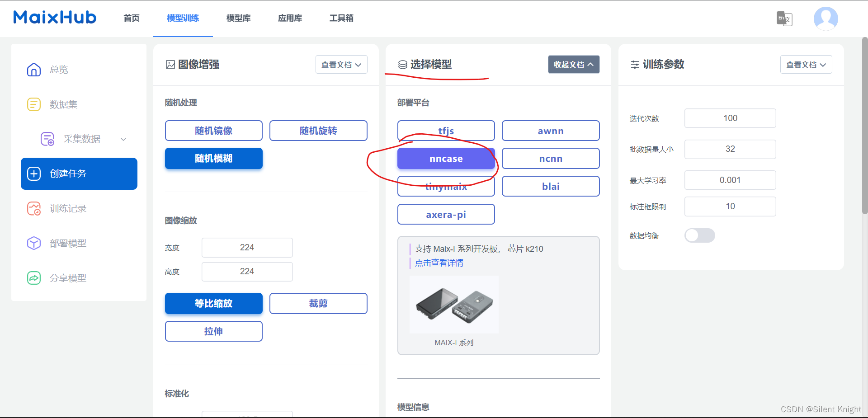The image size is (868, 418).
Task: Click the 分享模型 share icon
Action: 34,278
